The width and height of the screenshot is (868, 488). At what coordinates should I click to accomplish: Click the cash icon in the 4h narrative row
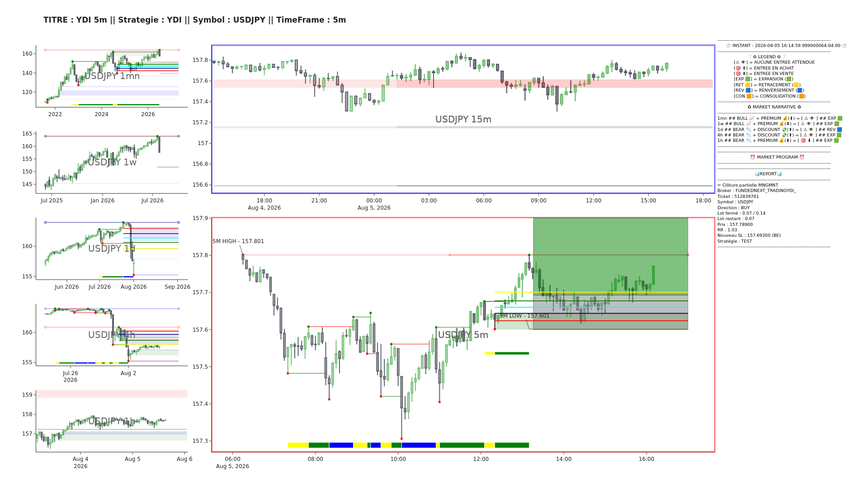coord(784,135)
